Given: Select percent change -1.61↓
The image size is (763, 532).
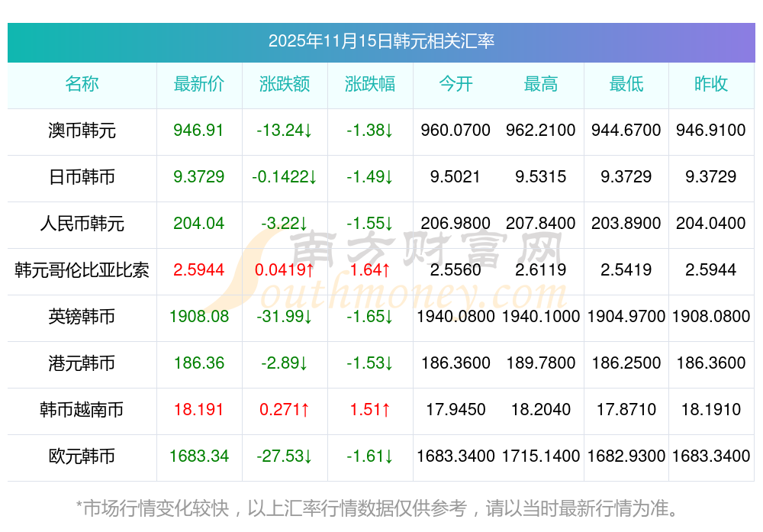Looking at the screenshot, I should click(x=370, y=456).
